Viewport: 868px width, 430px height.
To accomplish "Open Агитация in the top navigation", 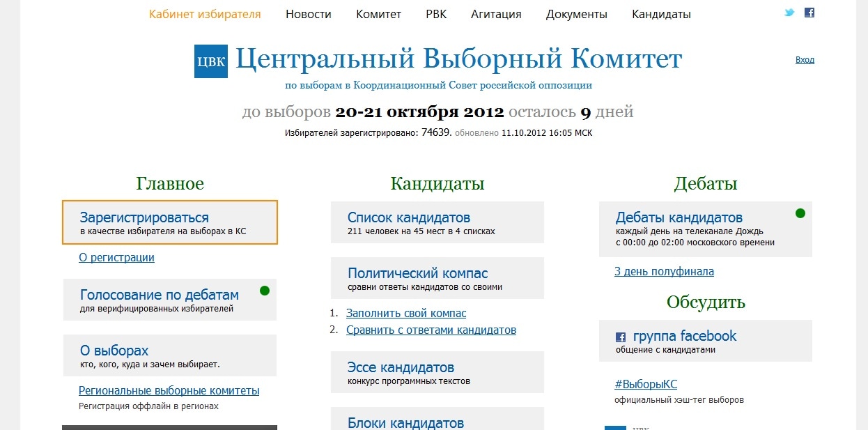I will click(496, 14).
